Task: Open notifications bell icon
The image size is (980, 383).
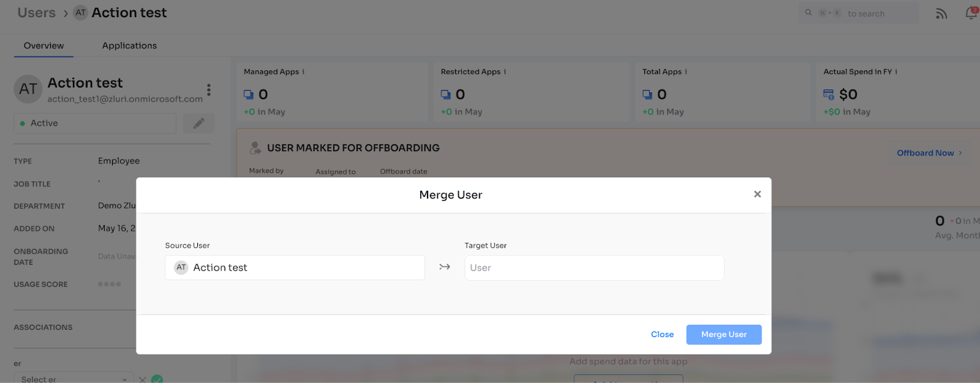Action: pyautogui.click(x=971, y=13)
